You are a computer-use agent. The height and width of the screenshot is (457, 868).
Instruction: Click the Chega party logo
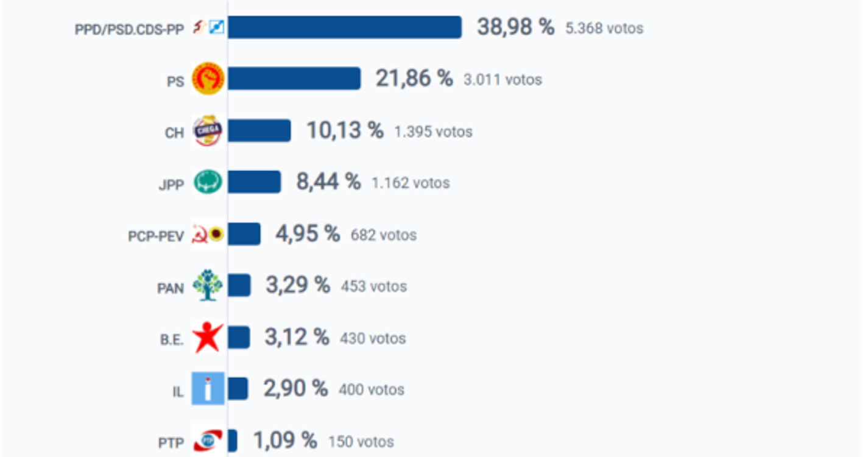(208, 130)
